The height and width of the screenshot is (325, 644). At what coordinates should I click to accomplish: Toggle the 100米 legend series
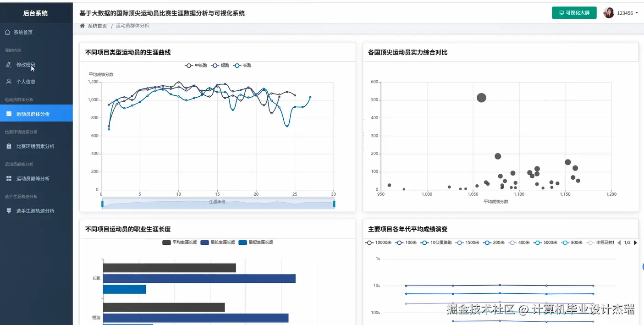coord(406,243)
